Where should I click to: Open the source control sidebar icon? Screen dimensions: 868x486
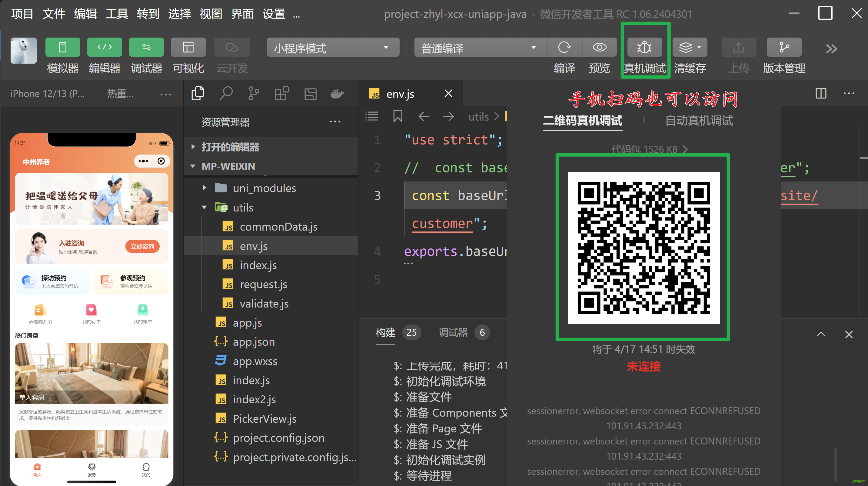tap(253, 94)
